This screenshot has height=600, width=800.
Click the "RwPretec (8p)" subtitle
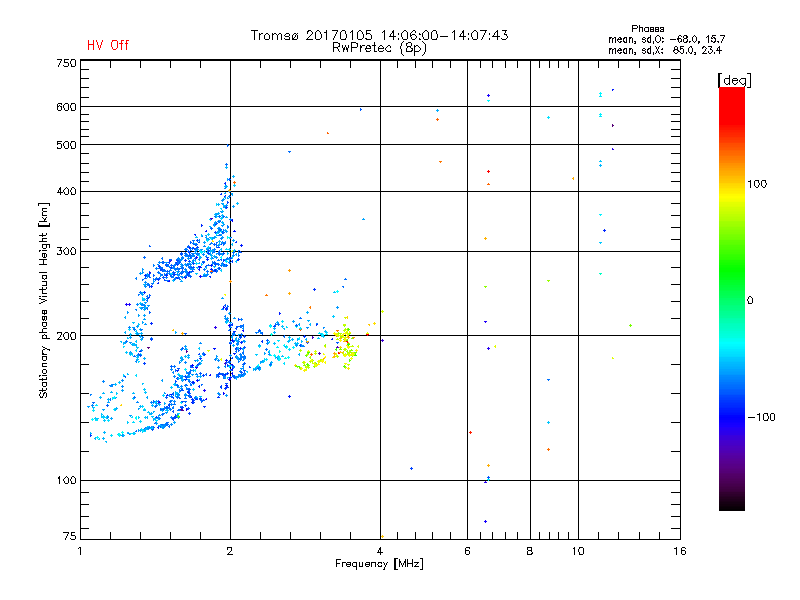(379, 48)
